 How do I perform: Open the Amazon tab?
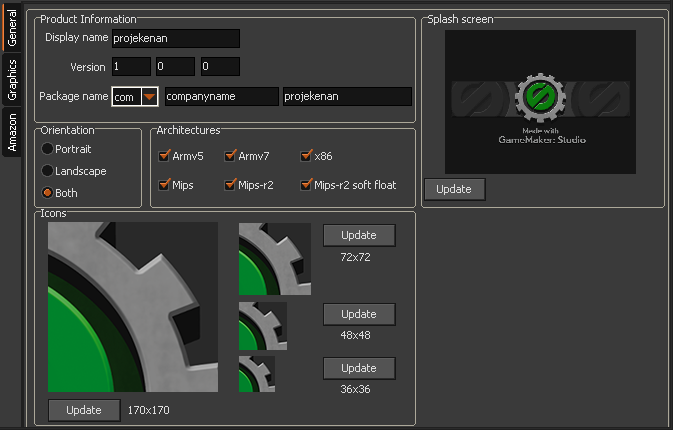pyautogui.click(x=11, y=132)
